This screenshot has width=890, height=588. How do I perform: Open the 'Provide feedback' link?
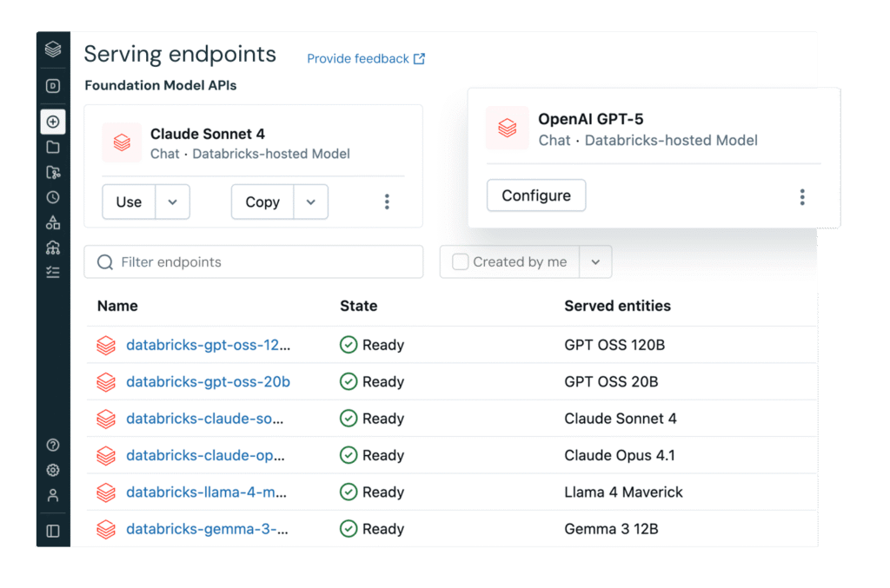pyautogui.click(x=366, y=59)
